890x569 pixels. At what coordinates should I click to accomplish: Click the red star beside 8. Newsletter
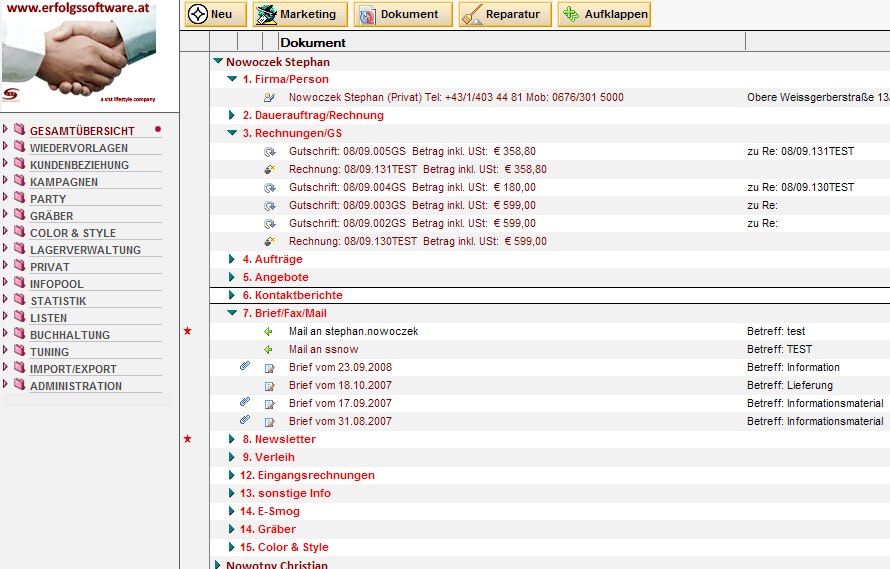click(187, 439)
